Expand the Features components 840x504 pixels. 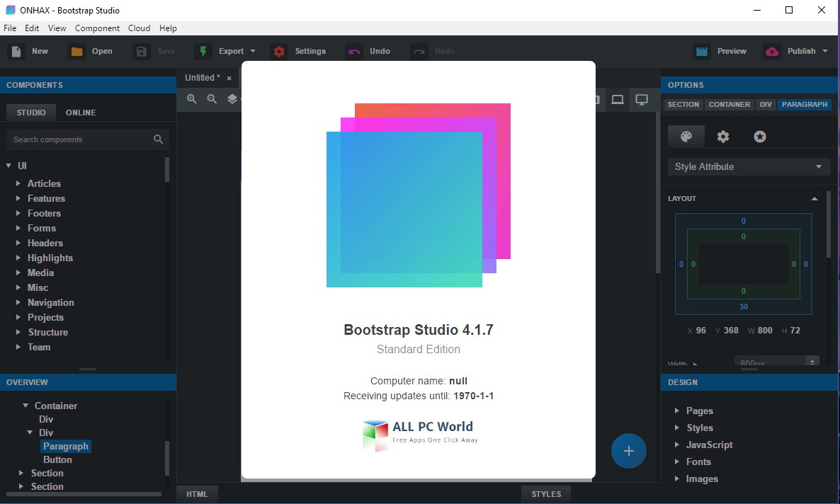(18, 198)
